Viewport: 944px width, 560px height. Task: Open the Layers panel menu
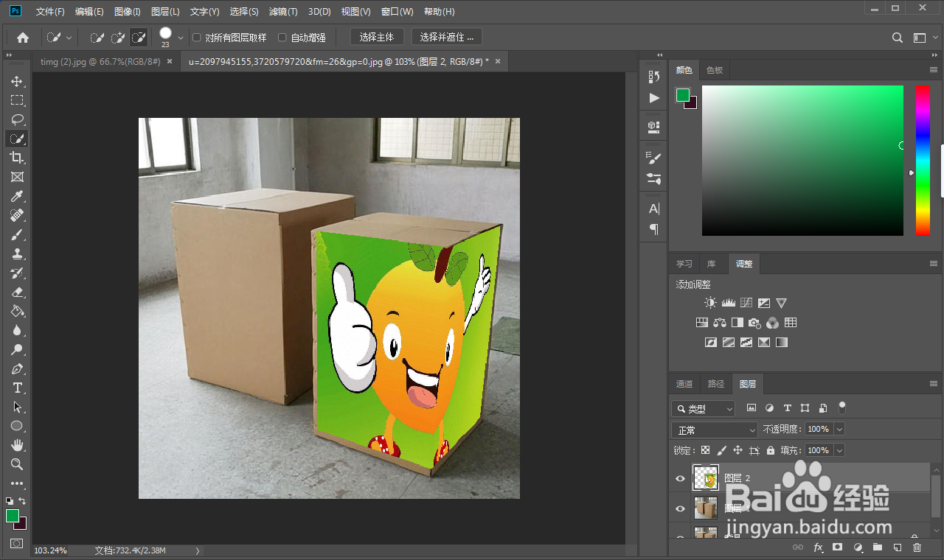pos(934,384)
